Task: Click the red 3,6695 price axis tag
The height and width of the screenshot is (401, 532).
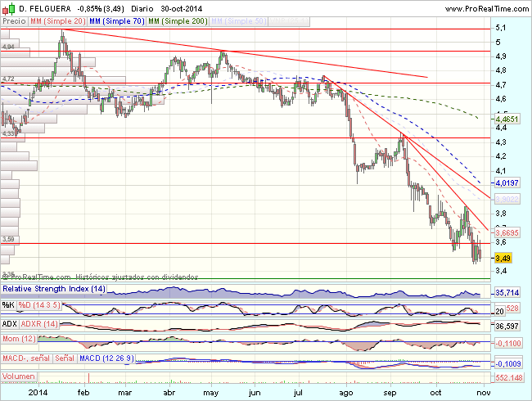Action: (x=507, y=232)
